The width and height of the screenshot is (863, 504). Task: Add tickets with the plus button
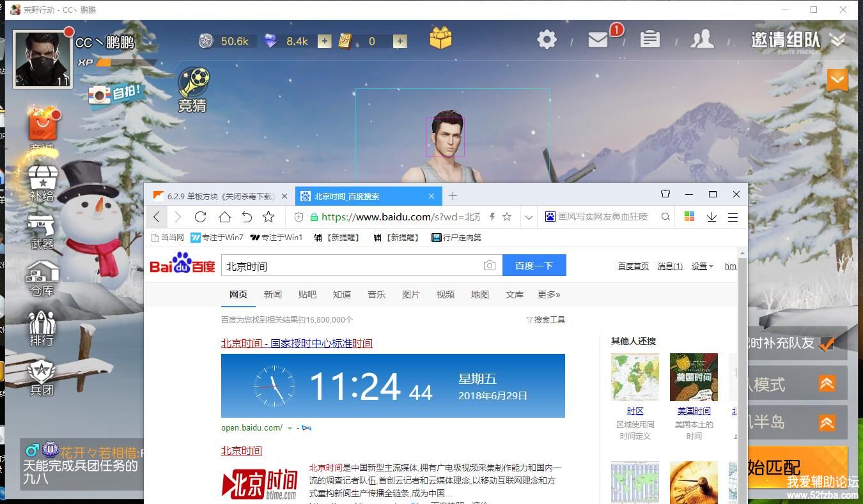point(400,42)
